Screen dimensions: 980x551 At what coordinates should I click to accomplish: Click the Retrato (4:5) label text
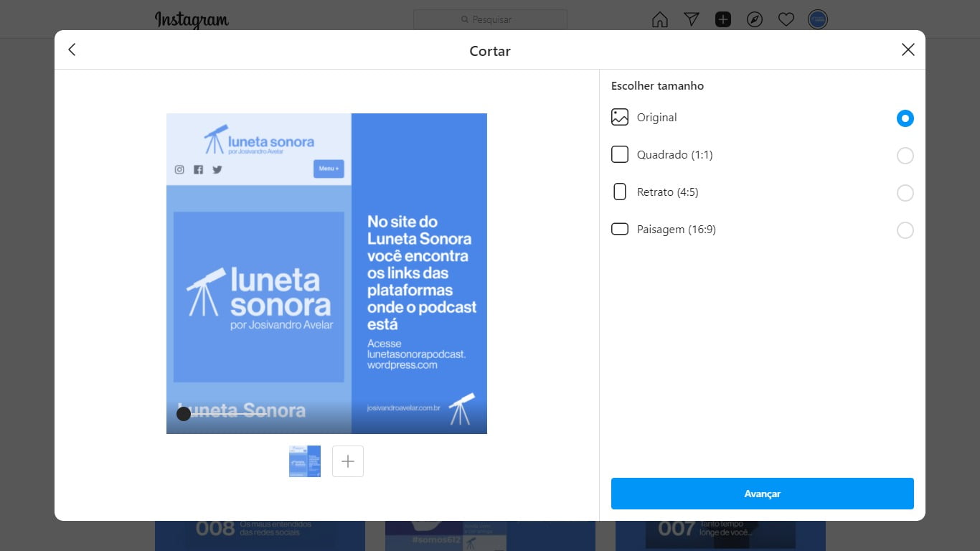pos(667,192)
